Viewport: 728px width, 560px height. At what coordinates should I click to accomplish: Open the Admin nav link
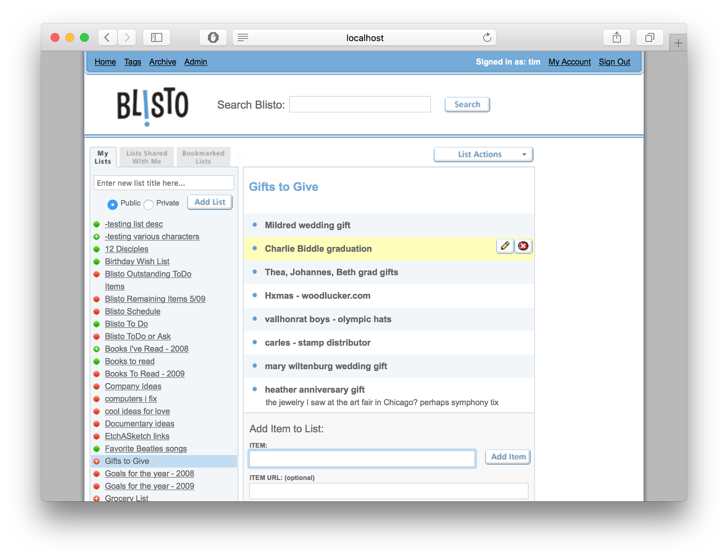tap(195, 62)
